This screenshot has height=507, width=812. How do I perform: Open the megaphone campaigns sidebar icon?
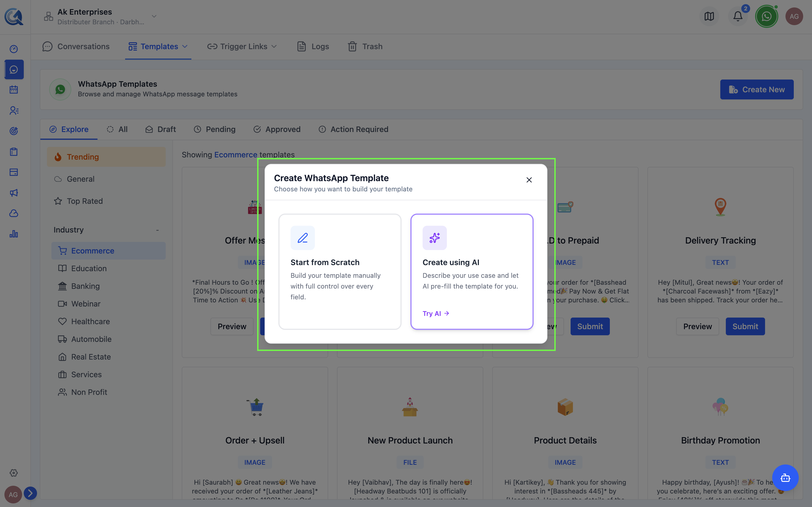(x=14, y=192)
